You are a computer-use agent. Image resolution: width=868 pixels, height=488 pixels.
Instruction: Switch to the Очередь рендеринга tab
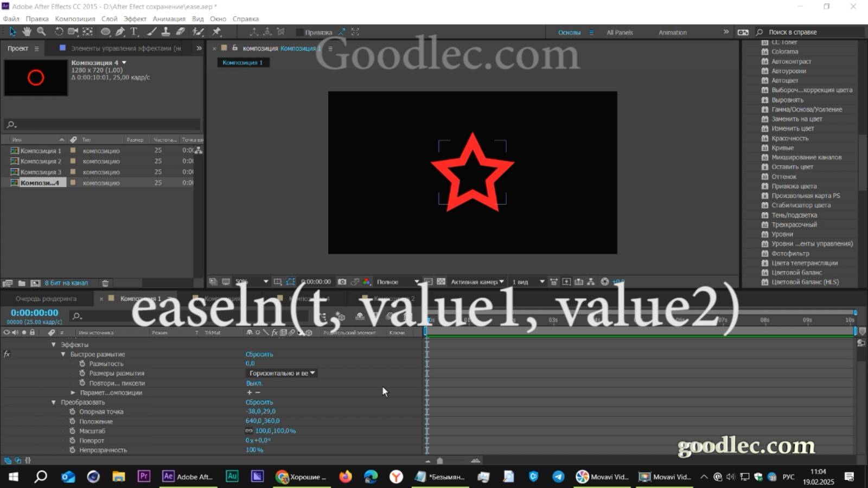pyautogui.click(x=46, y=298)
